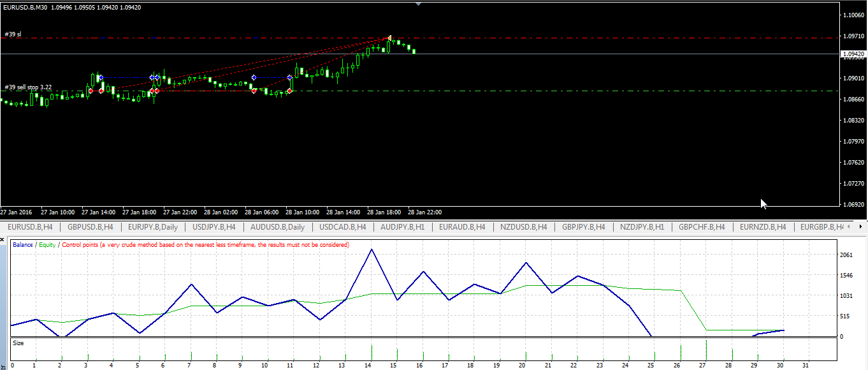Click the orange trade close arrow marker
This screenshot has width=868, height=370.
pyautogui.click(x=389, y=38)
